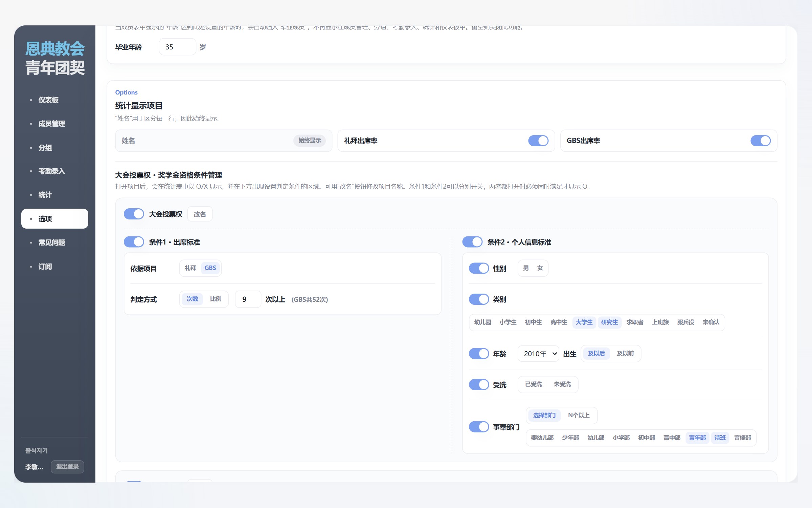Screen dimensions: 812x508
Task: Toggle the 性别 condition switch
Action: point(479,268)
